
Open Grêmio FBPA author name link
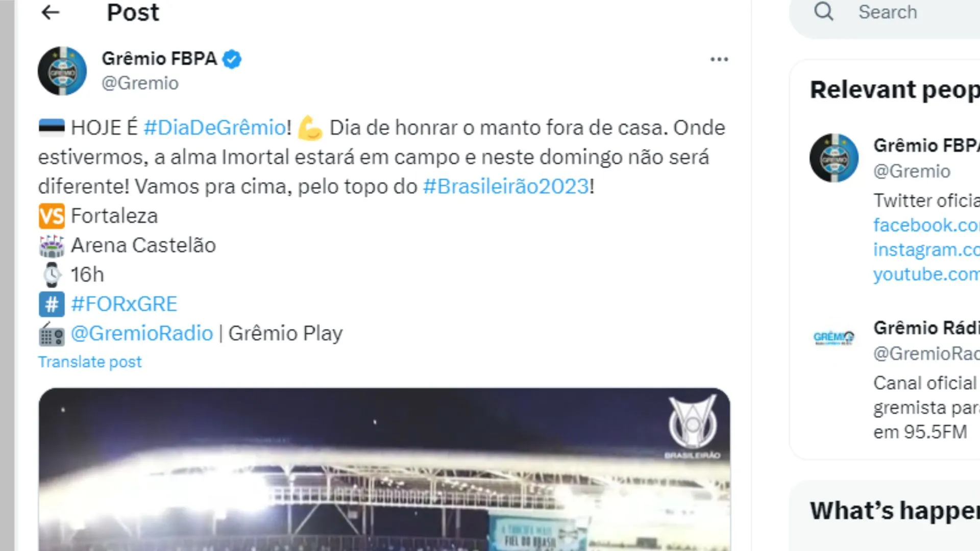(x=159, y=59)
